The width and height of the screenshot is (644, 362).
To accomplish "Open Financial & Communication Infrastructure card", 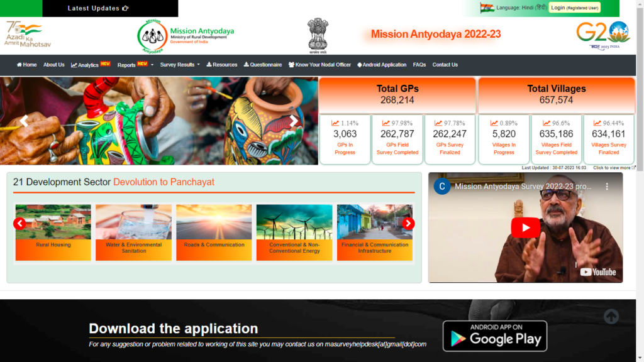I will (375, 233).
